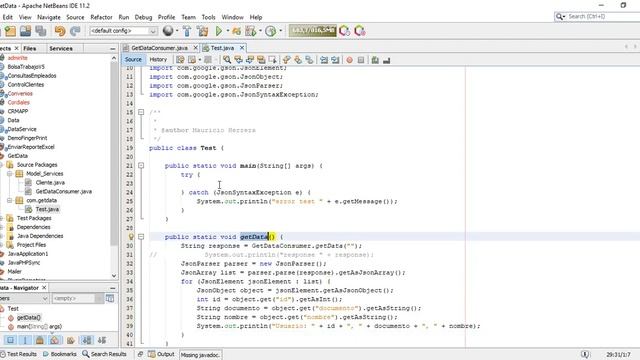Image resolution: width=640 pixels, height=360 pixels.
Task: Collapse the getData method fold at line 29
Action: click(141, 236)
